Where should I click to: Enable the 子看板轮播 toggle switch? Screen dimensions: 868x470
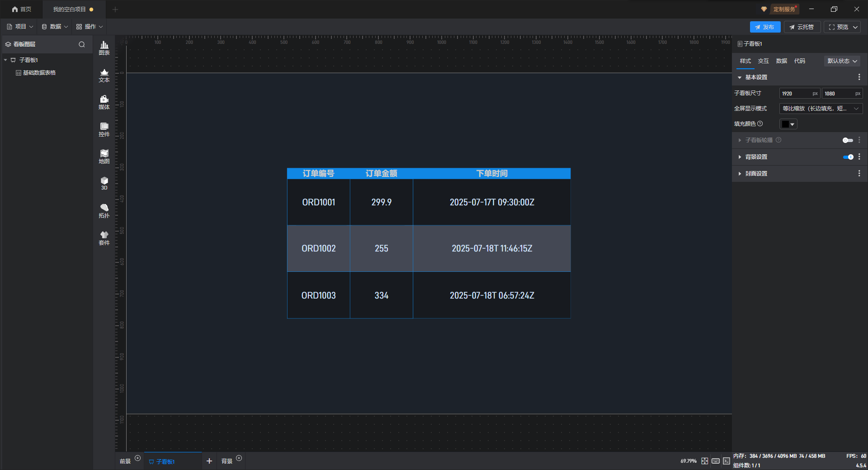click(x=848, y=140)
